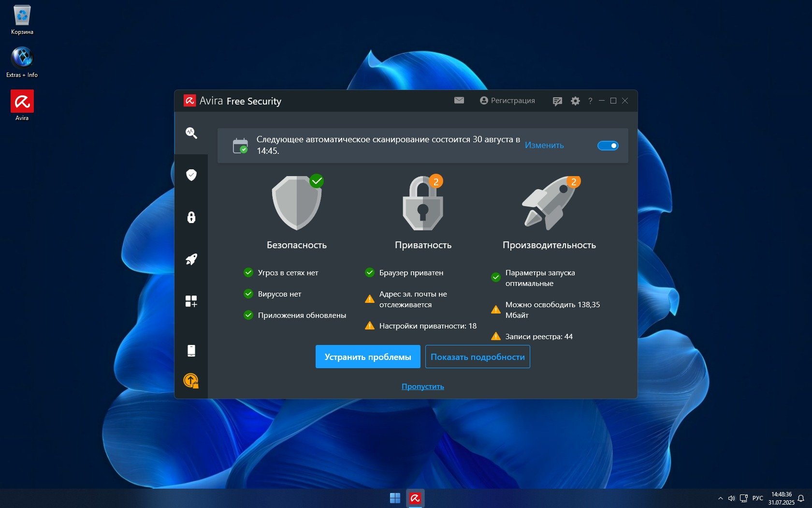
Task: Open the mobile device sidebar icon
Action: [x=191, y=350]
